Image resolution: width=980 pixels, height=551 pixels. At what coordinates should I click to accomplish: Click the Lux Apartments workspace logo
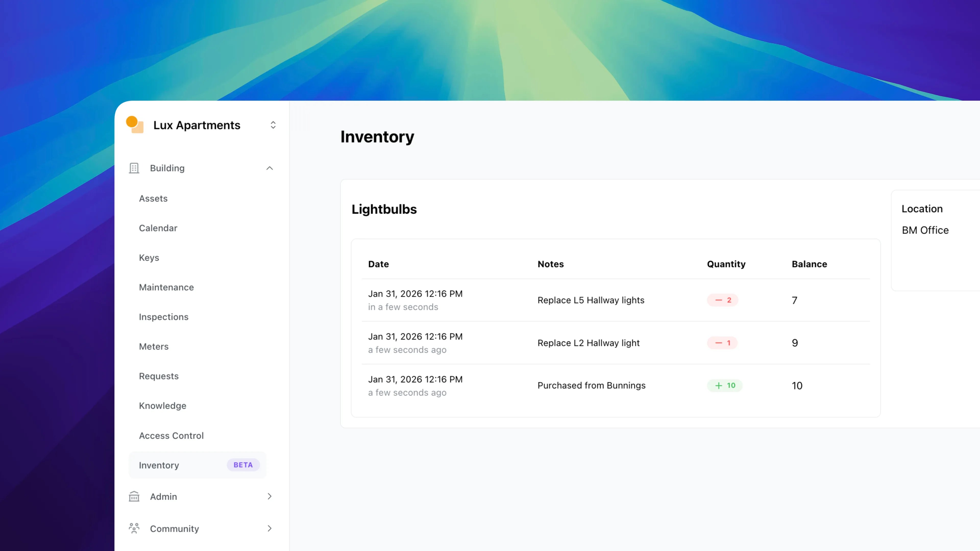[135, 125]
